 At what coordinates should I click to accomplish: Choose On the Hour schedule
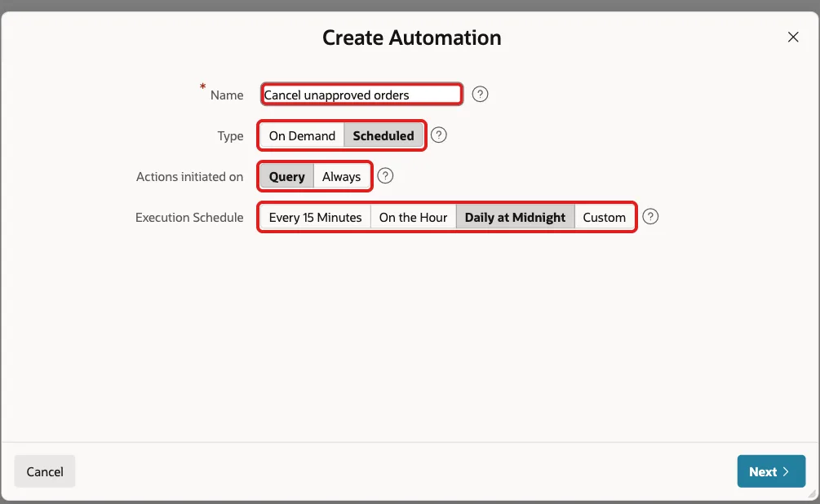[413, 217]
